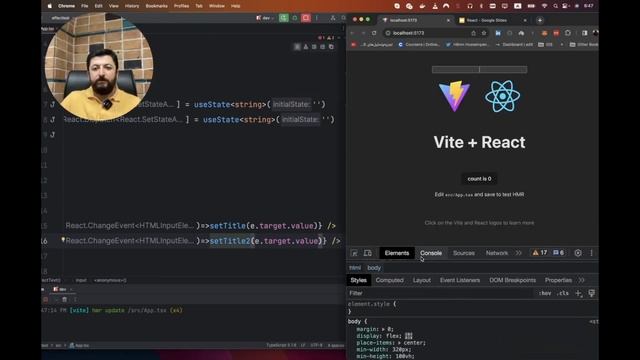Click the green Run button in IDE toolbar
Image resolution: width=640 pixels, height=360 pixels.
pos(283,18)
